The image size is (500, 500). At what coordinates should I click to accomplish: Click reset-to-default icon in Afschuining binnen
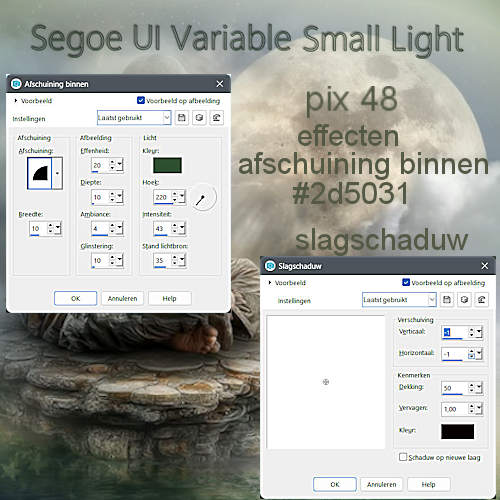point(217,118)
